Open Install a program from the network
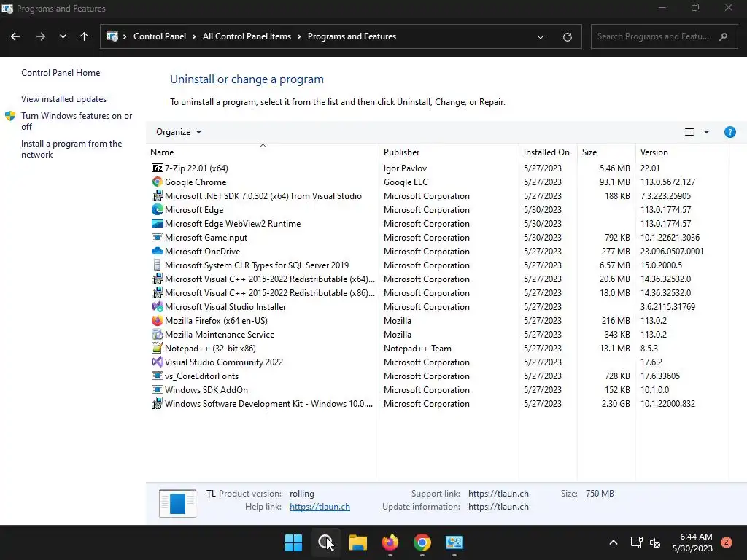Screen dimensions: 747x560 point(71,149)
